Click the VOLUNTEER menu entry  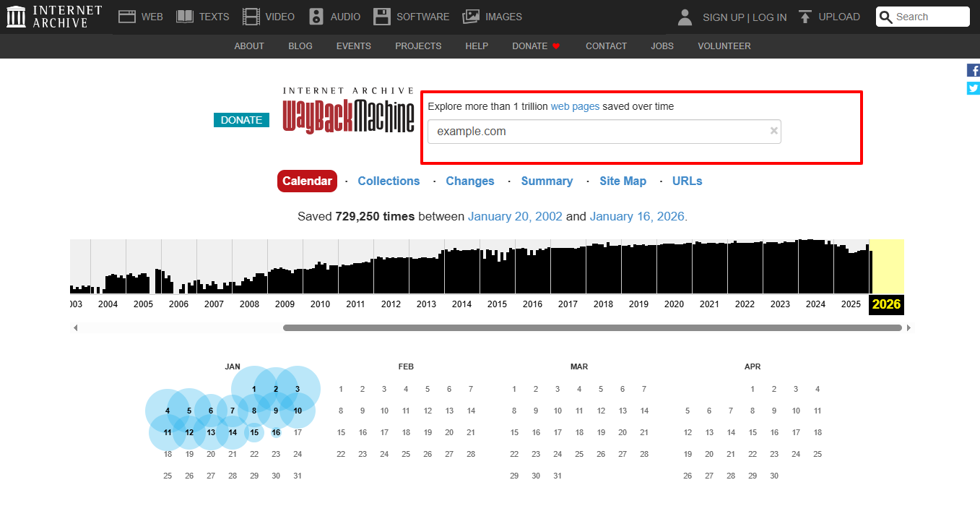pyautogui.click(x=724, y=46)
